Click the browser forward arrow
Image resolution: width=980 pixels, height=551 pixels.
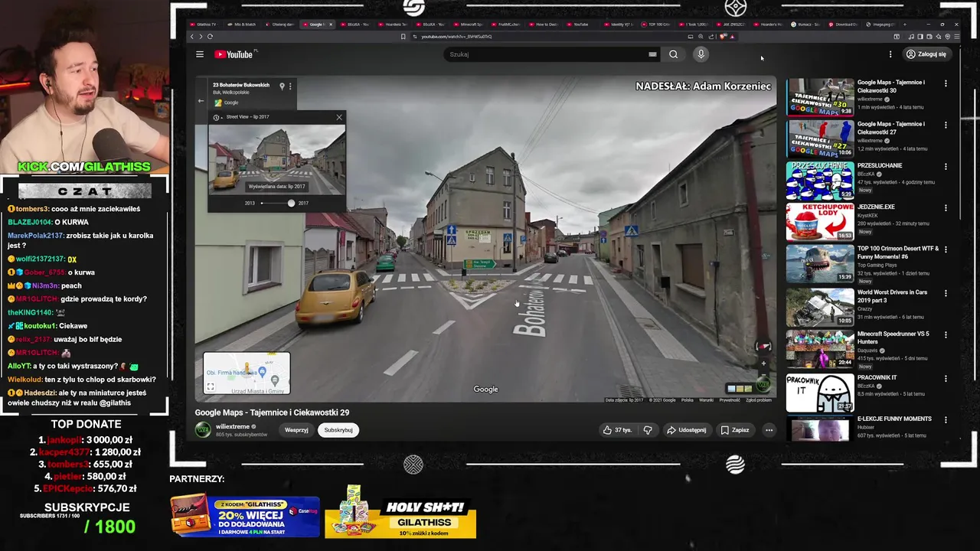point(201,36)
